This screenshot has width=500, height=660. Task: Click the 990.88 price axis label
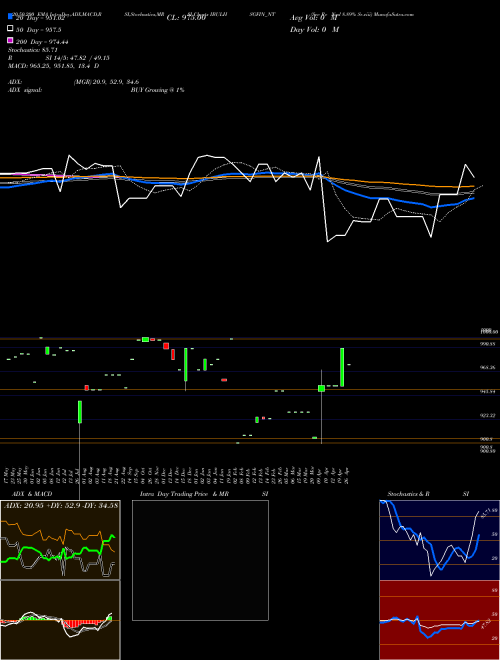point(487,344)
